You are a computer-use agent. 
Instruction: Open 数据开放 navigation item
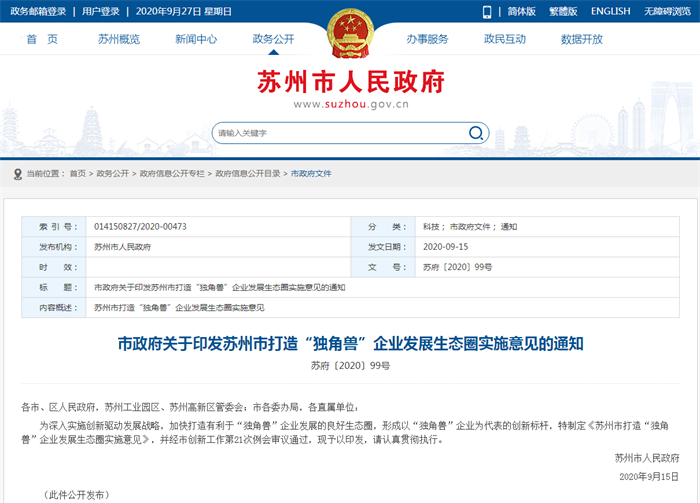coord(581,39)
